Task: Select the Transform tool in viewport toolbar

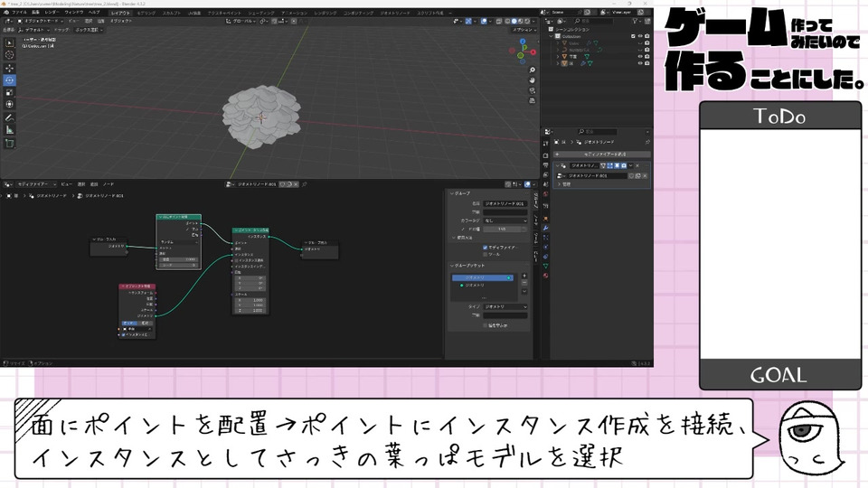Action: [x=9, y=104]
